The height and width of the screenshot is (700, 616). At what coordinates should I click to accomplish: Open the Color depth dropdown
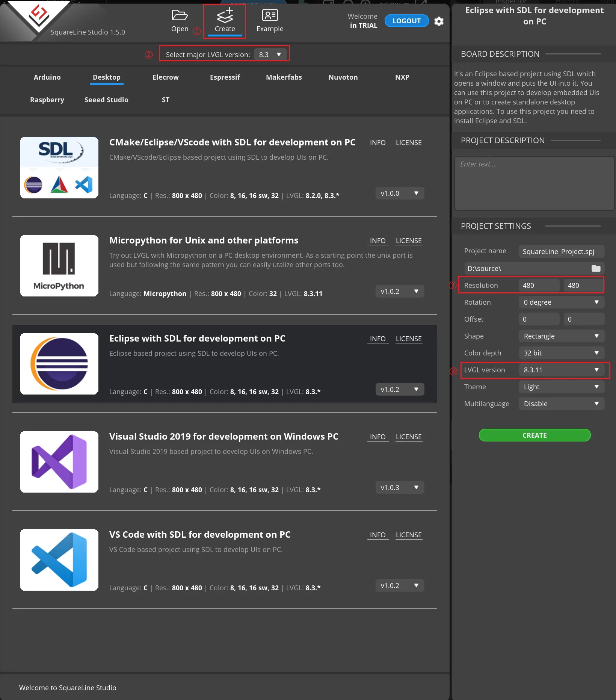[x=561, y=353]
